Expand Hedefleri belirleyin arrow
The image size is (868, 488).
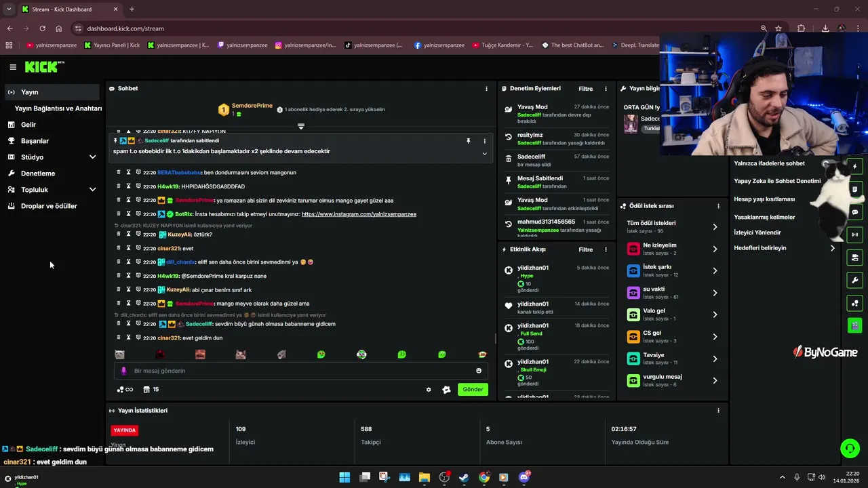click(833, 248)
